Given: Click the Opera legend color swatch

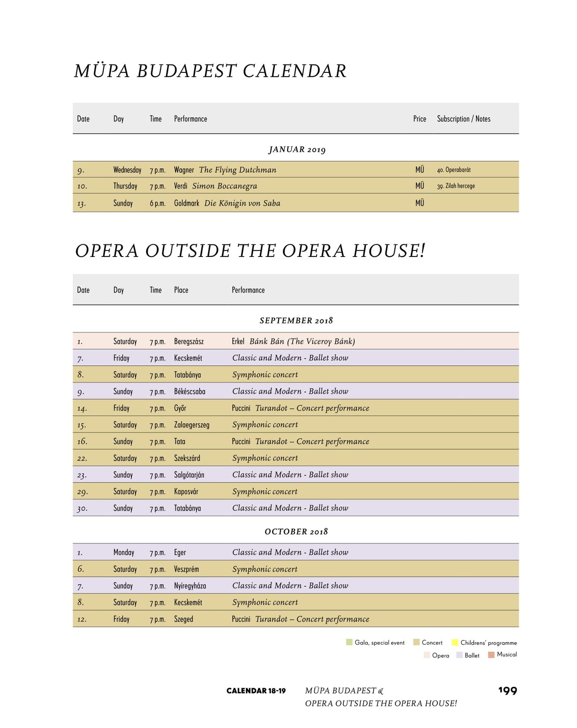Looking at the screenshot, I should click(x=427, y=655).
